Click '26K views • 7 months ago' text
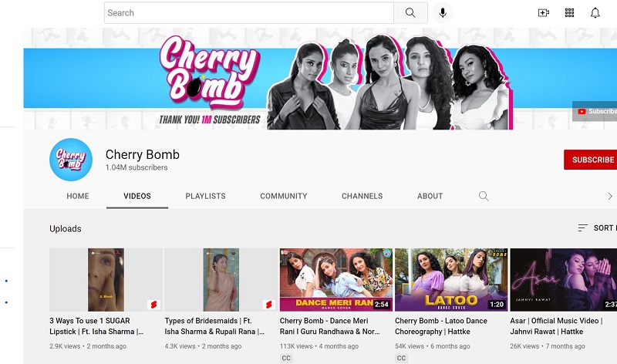617x364 pixels. 548,346
